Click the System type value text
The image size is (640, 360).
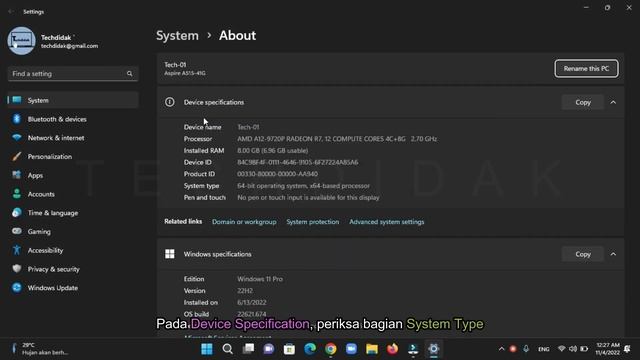[x=303, y=186]
